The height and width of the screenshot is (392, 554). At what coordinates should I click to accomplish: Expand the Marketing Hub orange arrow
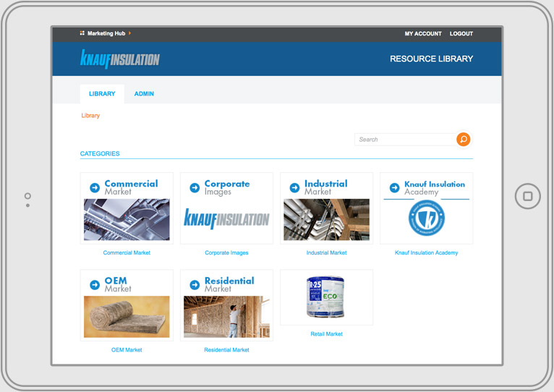click(129, 33)
